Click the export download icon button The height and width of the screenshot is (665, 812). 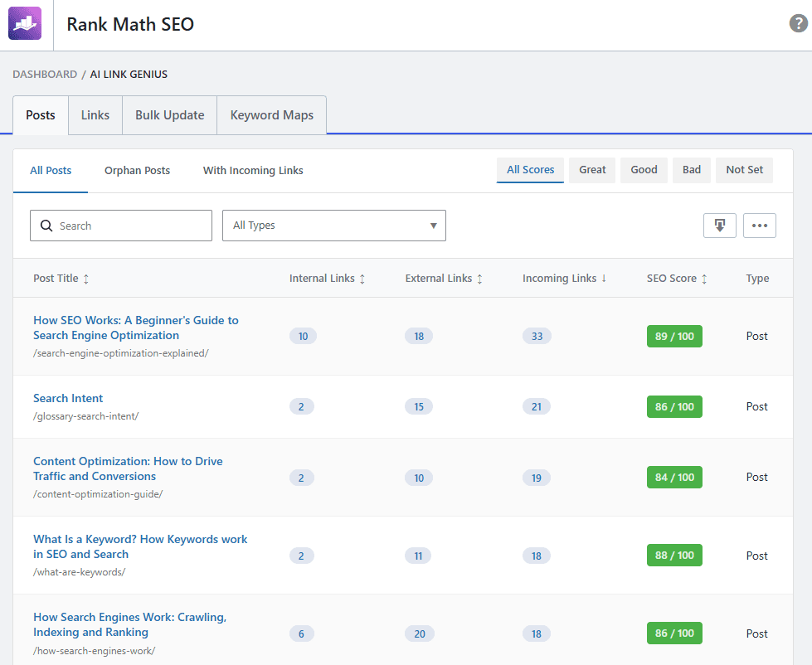(719, 226)
